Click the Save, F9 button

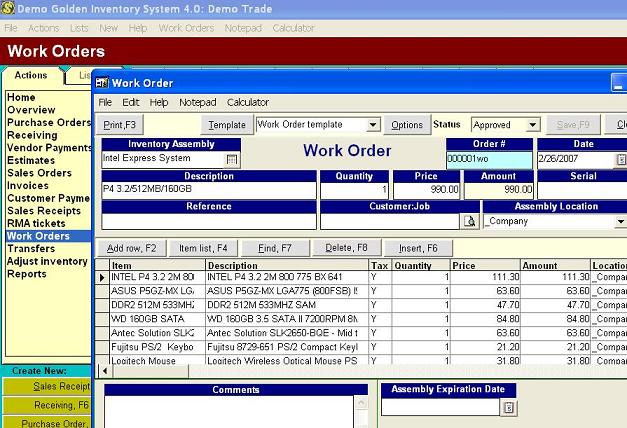click(573, 125)
